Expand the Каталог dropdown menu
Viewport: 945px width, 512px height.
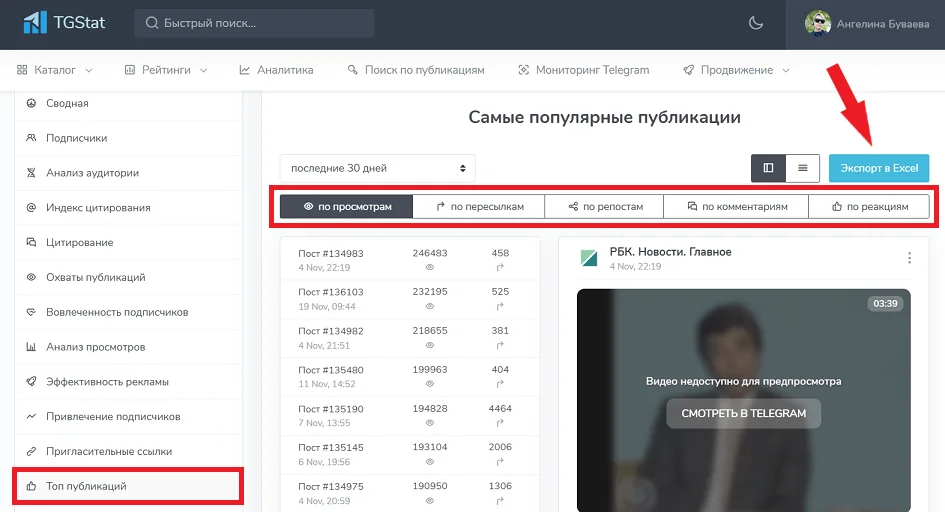[56, 70]
